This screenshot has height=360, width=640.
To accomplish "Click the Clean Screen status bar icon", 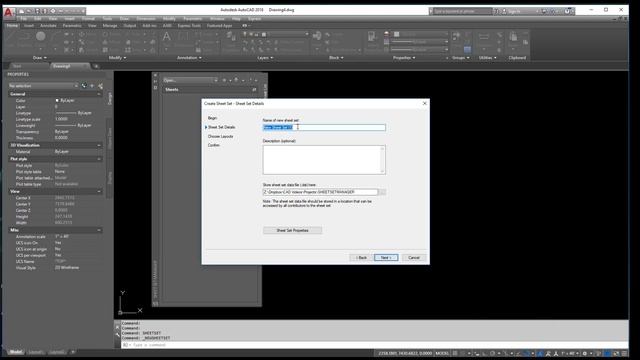I will point(616,353).
